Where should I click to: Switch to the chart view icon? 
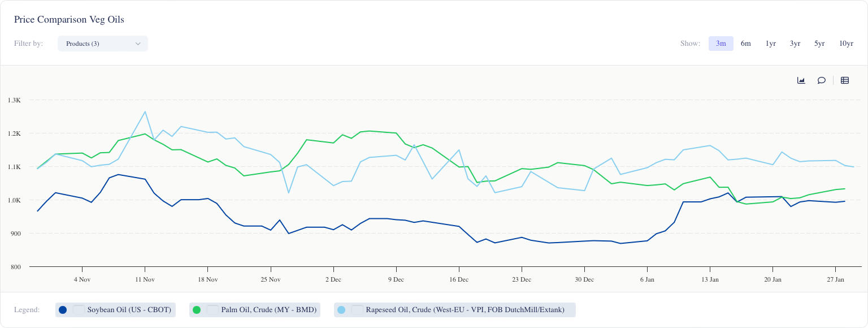(x=801, y=80)
